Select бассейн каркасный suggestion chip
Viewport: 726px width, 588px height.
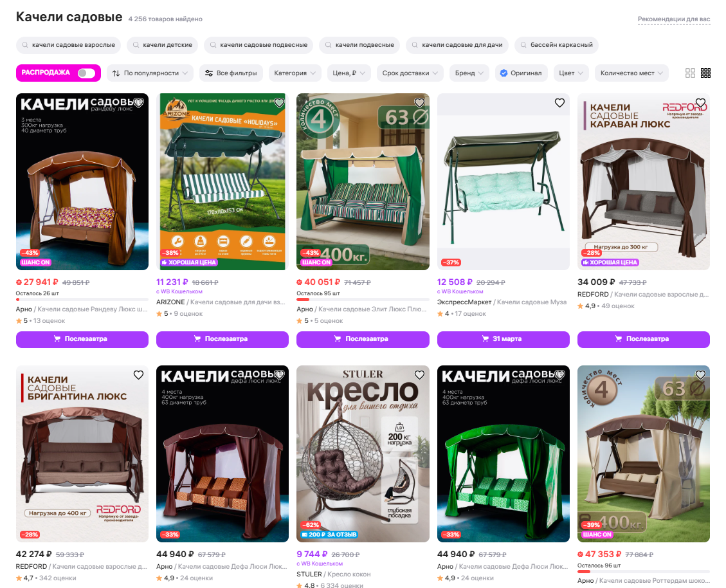pos(556,45)
